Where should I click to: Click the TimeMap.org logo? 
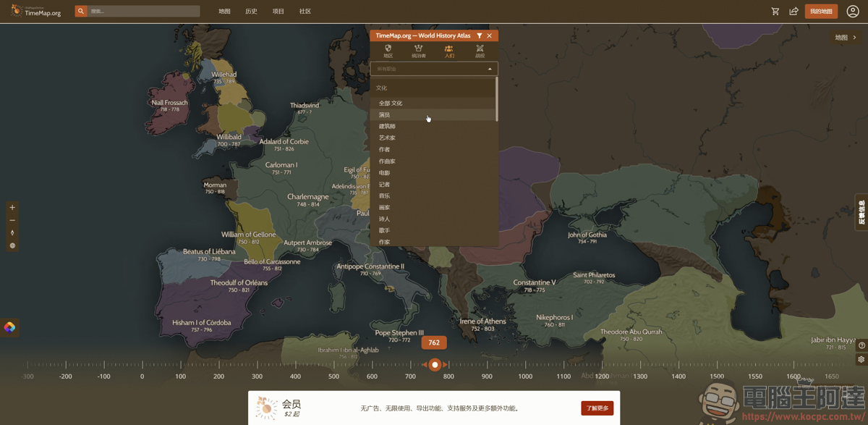(x=36, y=11)
